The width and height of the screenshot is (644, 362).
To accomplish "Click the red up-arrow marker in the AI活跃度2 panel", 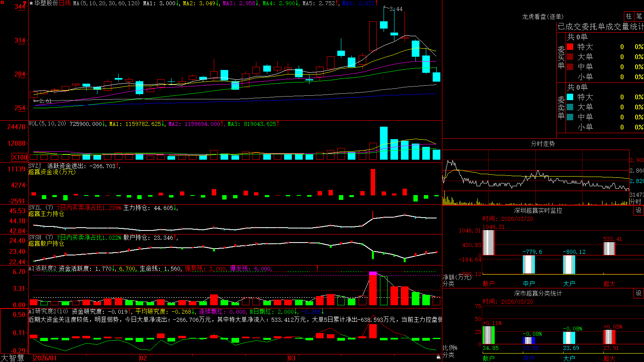I will tap(317, 268).
